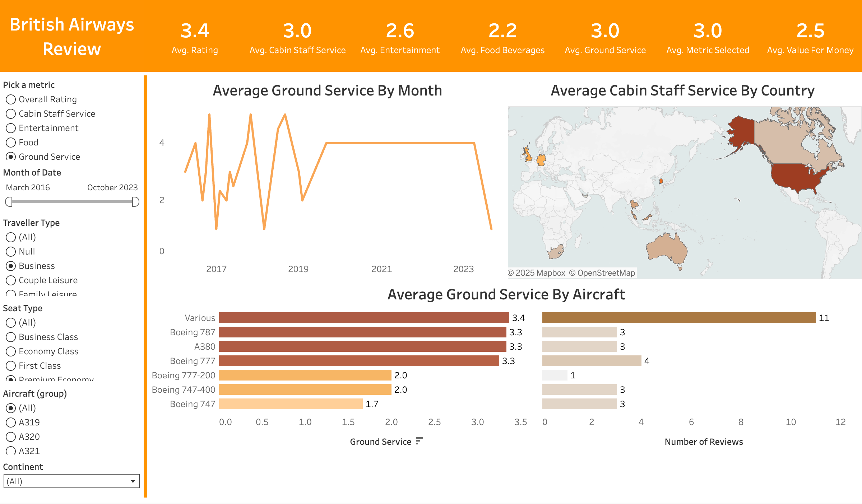Select the Boeing 747-400 ground service bar
Viewport: 862px width, 504px height.
pos(305,389)
